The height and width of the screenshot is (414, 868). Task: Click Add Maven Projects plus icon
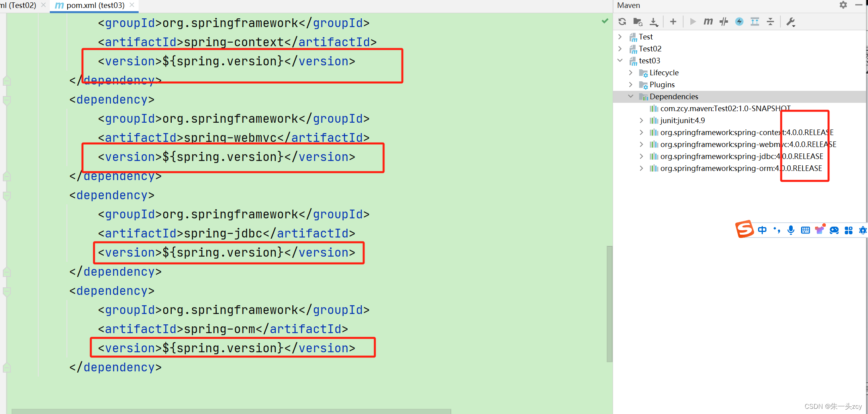pos(673,22)
